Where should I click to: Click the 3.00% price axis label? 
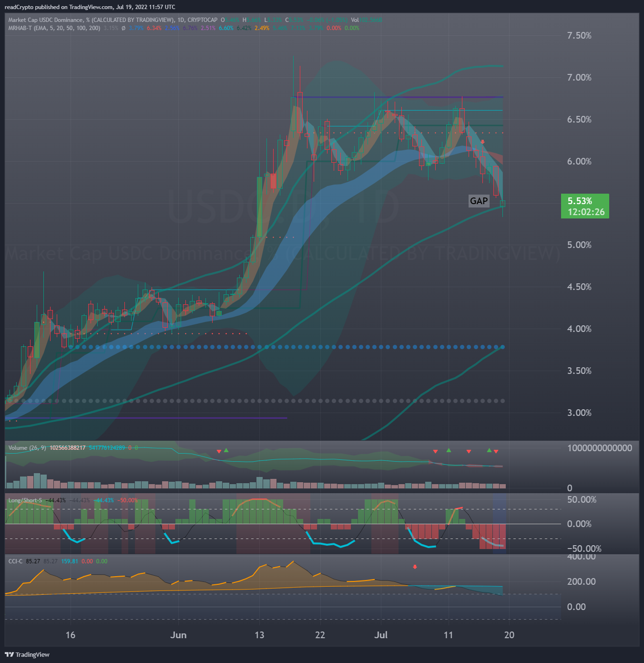coord(579,413)
